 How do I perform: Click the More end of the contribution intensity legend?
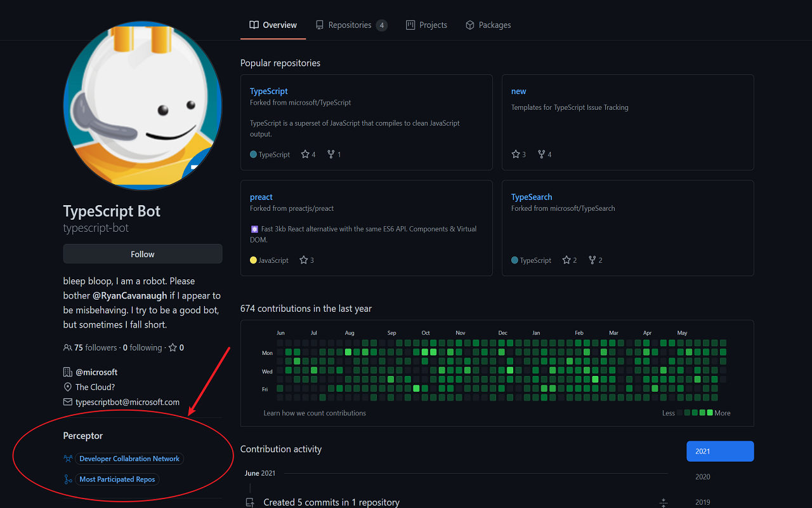pyautogui.click(x=723, y=413)
